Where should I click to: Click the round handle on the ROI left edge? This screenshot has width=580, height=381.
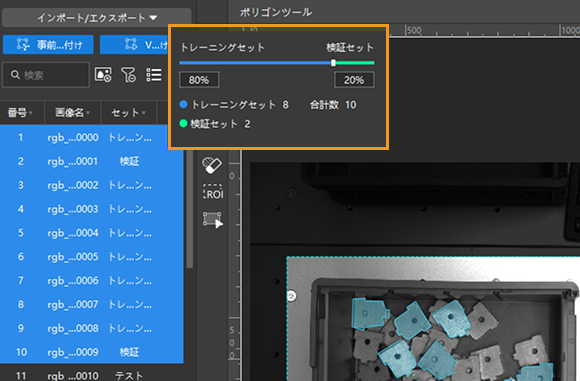pyautogui.click(x=291, y=296)
